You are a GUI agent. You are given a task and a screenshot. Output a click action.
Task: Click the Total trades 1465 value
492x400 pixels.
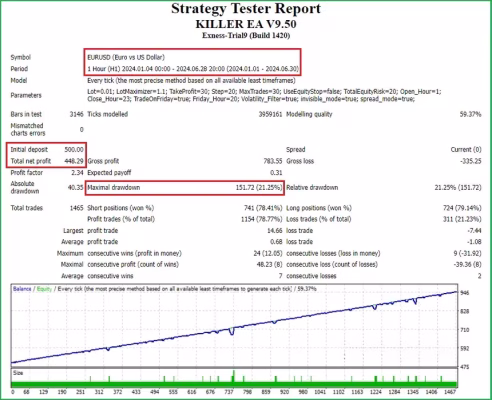pyautogui.click(x=77, y=208)
